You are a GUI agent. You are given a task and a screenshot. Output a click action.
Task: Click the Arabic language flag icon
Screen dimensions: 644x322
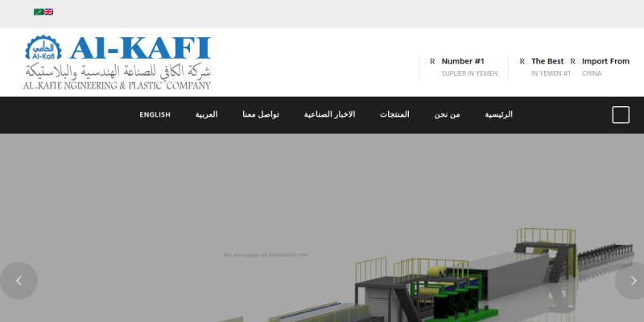click(39, 12)
